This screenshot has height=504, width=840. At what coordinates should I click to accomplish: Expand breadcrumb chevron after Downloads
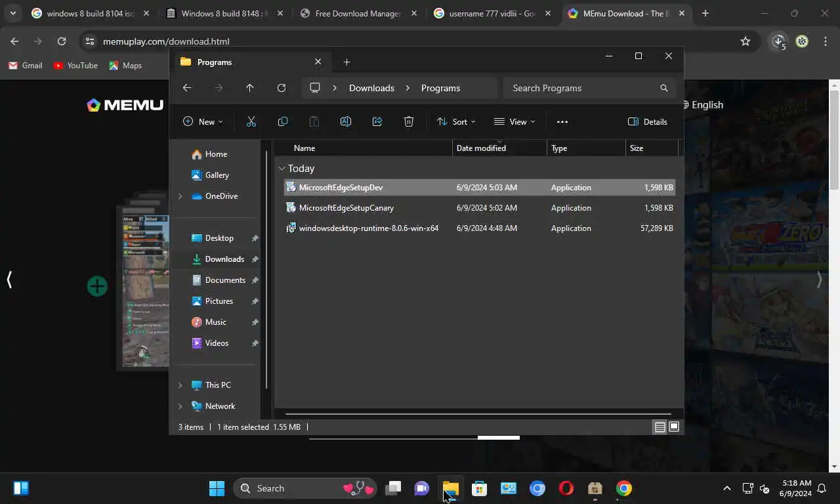click(408, 88)
